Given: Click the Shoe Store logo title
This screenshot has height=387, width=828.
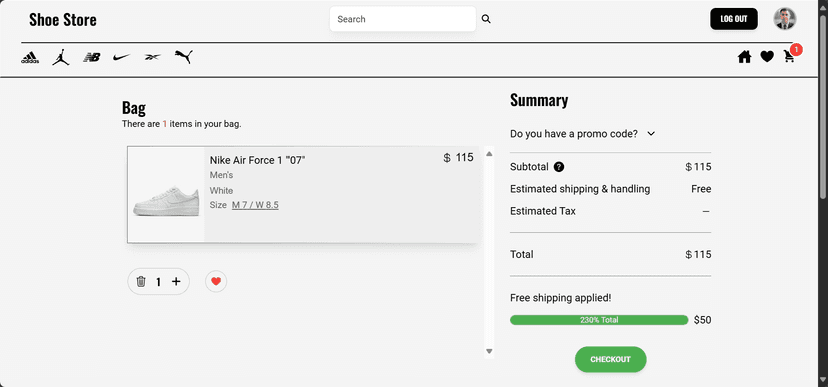Looking at the screenshot, I should [63, 20].
